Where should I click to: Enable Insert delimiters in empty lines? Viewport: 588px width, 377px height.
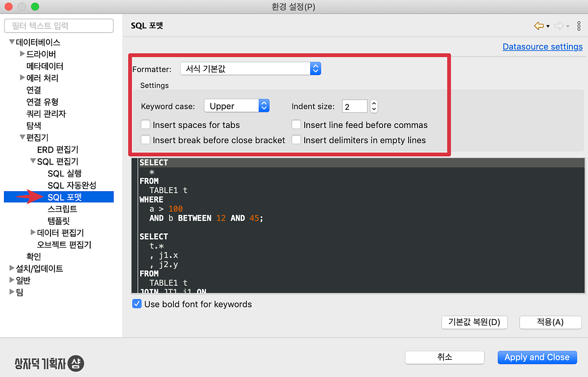pyautogui.click(x=296, y=140)
